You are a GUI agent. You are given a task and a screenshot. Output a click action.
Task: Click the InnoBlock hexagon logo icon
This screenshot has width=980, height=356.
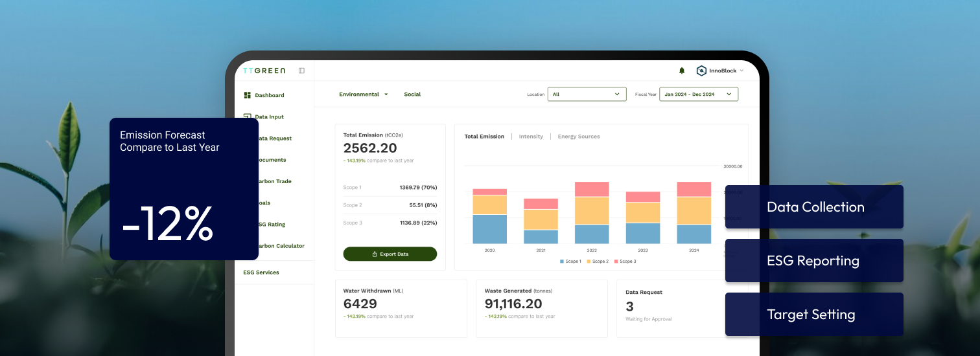[701, 71]
